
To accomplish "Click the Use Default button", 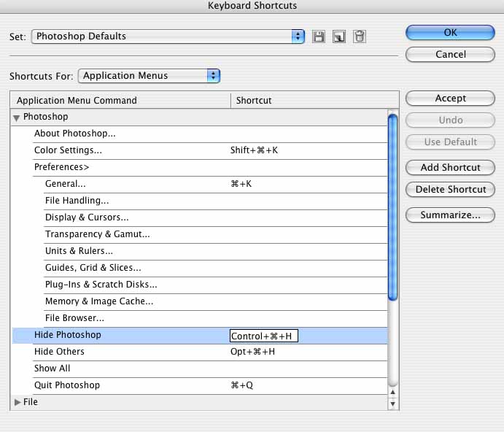I will coord(450,142).
